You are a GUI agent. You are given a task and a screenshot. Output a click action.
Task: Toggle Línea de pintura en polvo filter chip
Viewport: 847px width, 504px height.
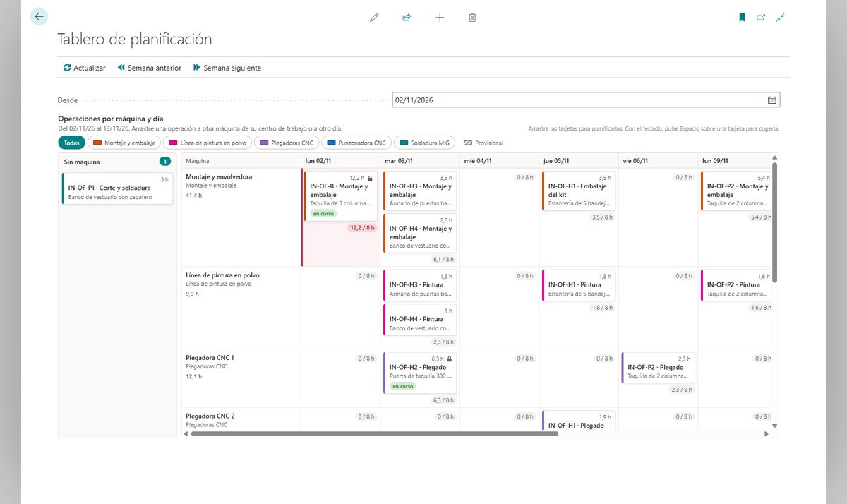coord(208,143)
